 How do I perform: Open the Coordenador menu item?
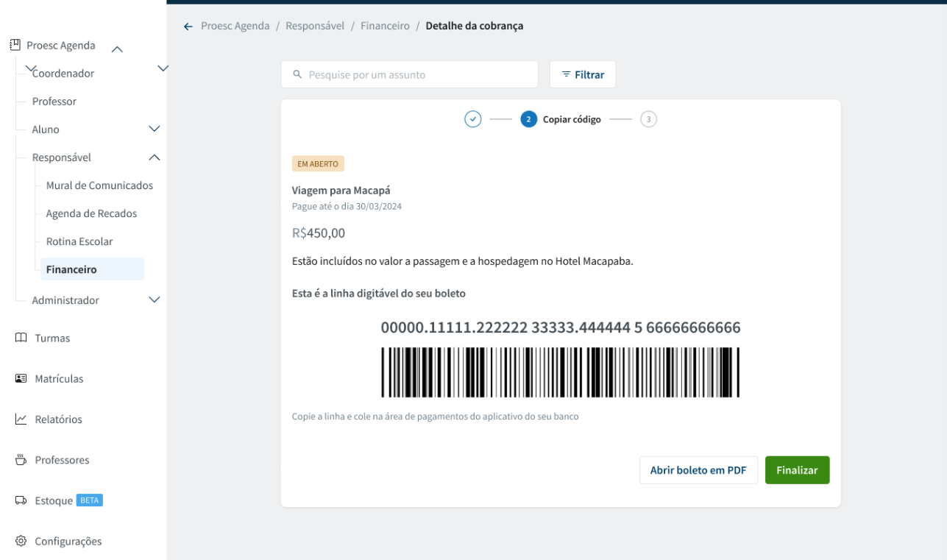[63, 73]
